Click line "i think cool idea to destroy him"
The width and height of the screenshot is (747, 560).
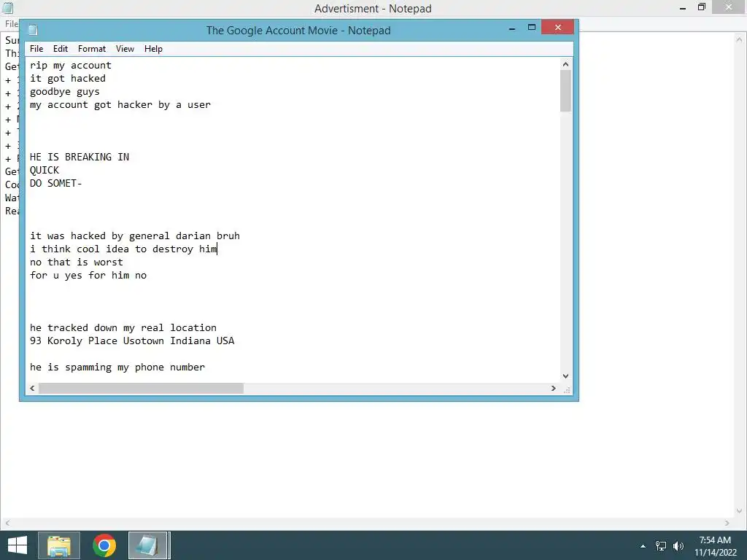pos(123,249)
